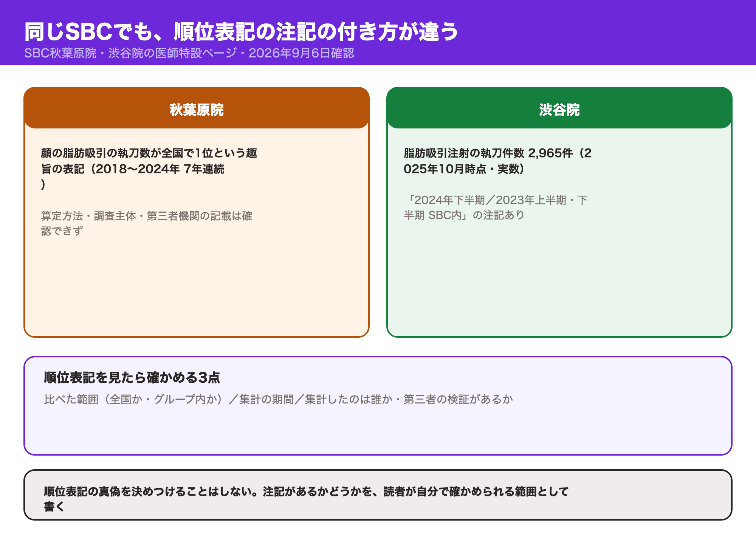The height and width of the screenshot is (544, 756).
Task: Click the title 同じSBCでも、順位表記の注記の付き方が違う
Action: click(241, 32)
